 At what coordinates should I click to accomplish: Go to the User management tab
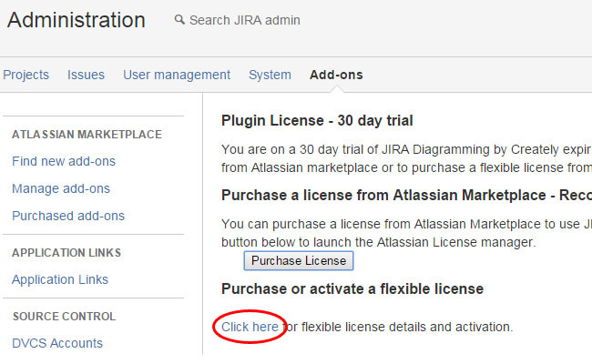pos(177,75)
